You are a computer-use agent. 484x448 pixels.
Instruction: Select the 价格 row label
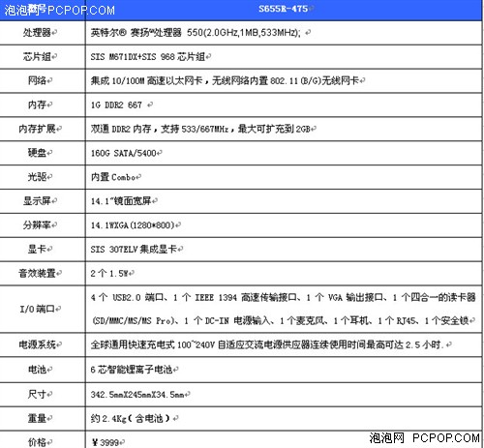(38, 442)
